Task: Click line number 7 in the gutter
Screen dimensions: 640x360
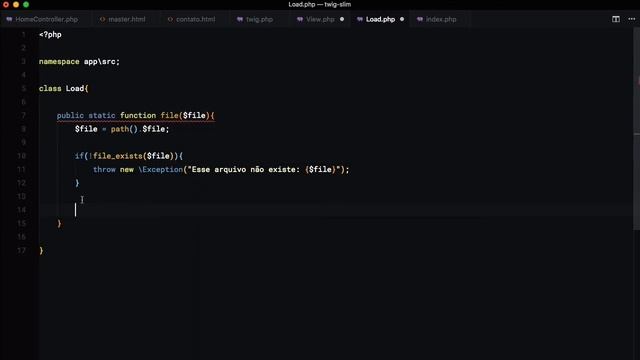Action: click(23, 116)
